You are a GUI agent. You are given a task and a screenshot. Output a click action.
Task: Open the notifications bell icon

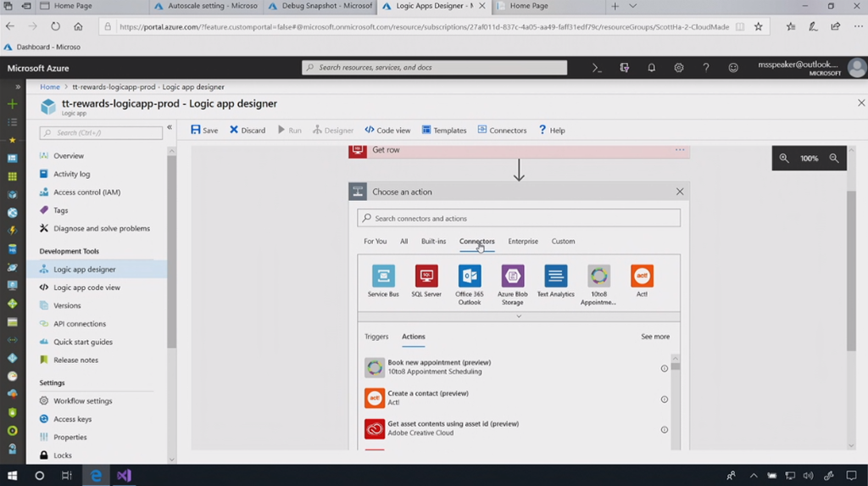click(651, 68)
